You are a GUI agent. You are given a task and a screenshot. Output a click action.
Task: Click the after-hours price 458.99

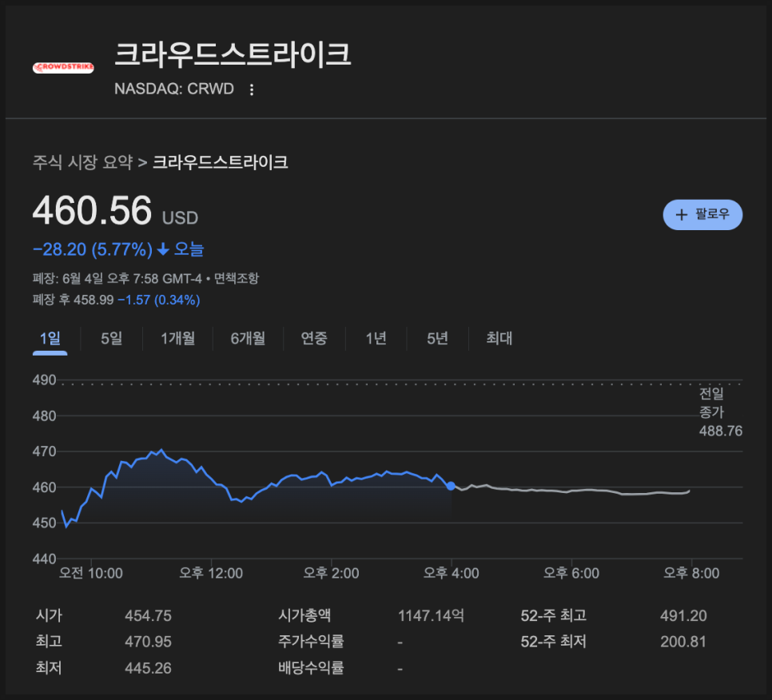94,300
